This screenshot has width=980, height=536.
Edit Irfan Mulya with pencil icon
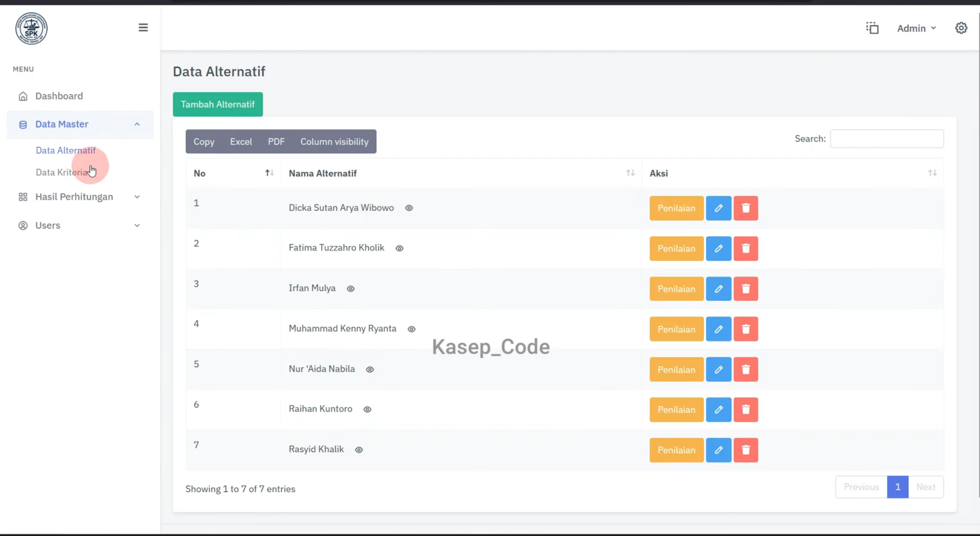[x=719, y=289]
